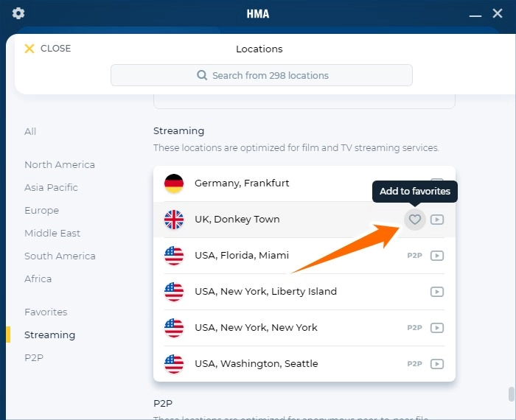Click the US flag for New York, New York

tap(174, 328)
